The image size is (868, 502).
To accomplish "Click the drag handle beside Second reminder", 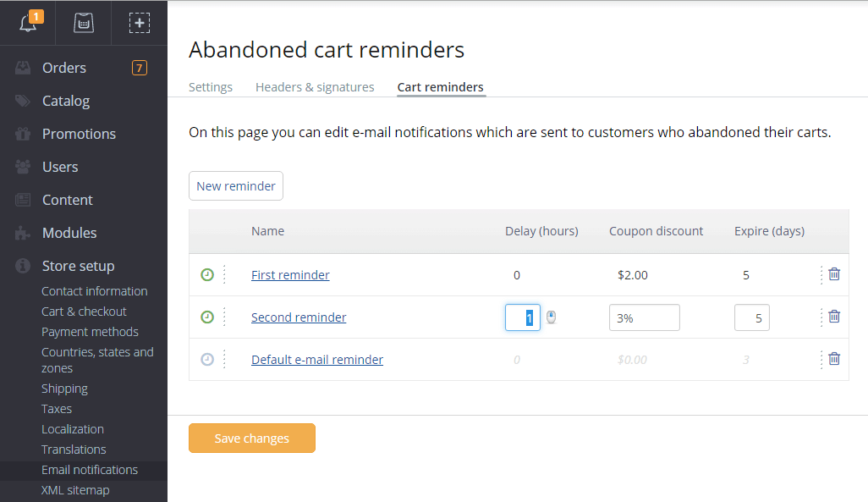I will 224,317.
